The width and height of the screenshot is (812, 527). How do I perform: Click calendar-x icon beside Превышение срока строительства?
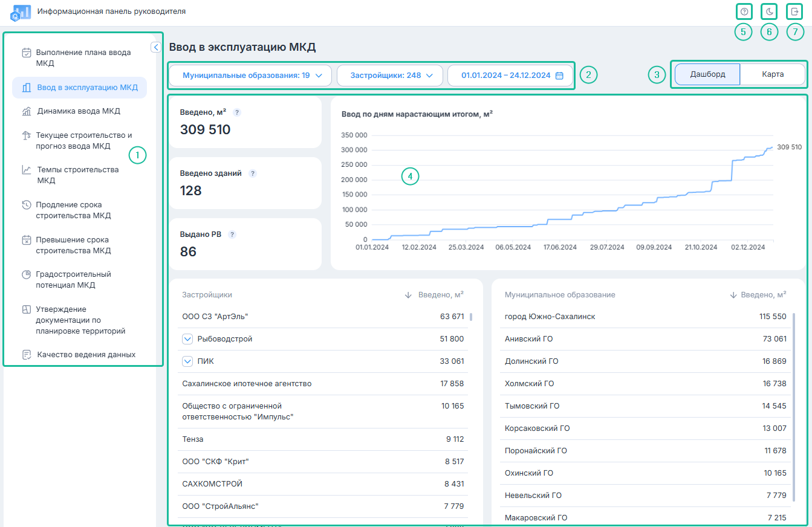pos(27,240)
